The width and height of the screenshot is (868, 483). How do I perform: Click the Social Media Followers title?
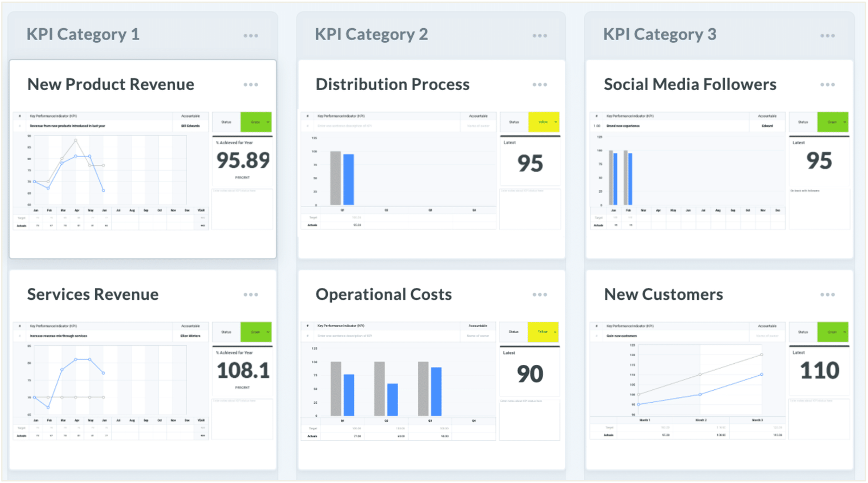click(x=690, y=85)
